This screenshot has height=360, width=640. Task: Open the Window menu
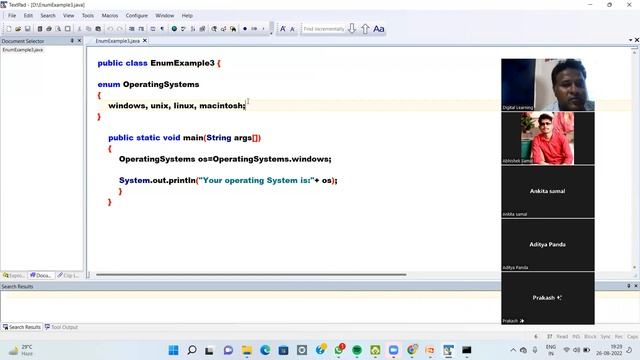pos(164,16)
